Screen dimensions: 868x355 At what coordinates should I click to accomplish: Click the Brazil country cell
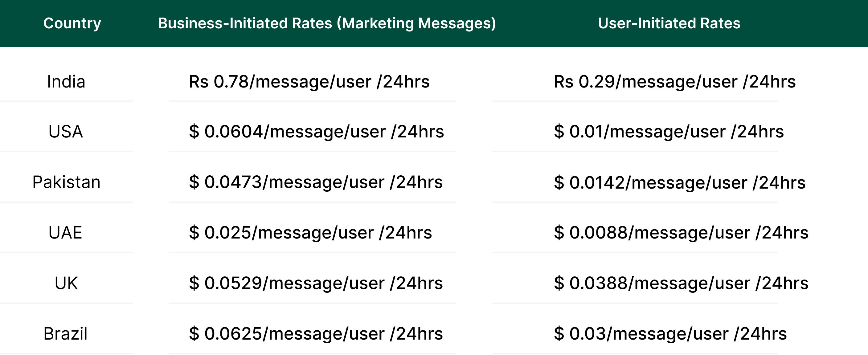coord(65,333)
